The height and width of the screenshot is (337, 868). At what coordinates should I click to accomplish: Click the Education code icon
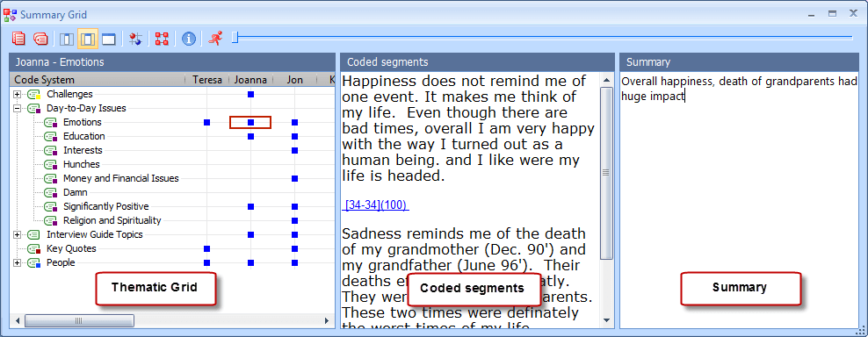point(51,137)
